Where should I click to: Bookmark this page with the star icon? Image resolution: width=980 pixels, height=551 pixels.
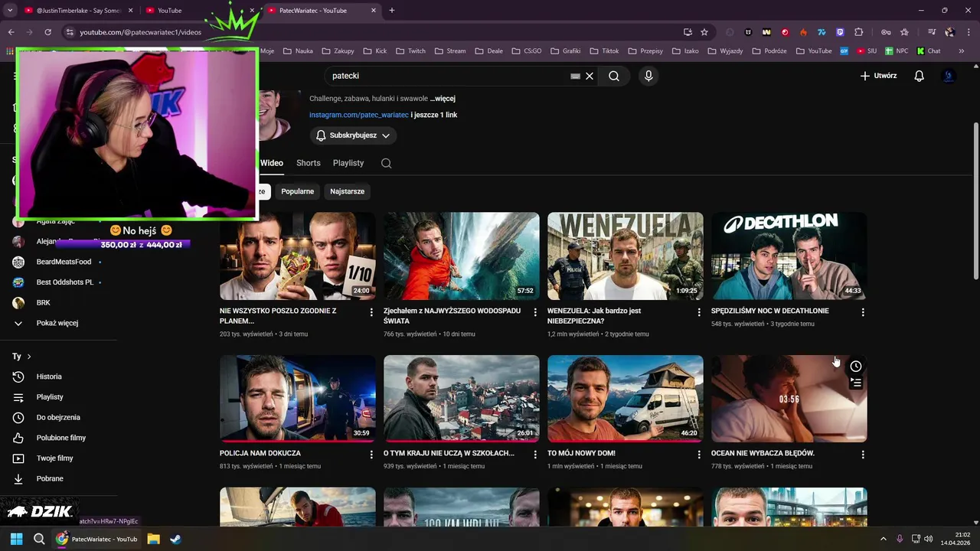click(x=704, y=32)
